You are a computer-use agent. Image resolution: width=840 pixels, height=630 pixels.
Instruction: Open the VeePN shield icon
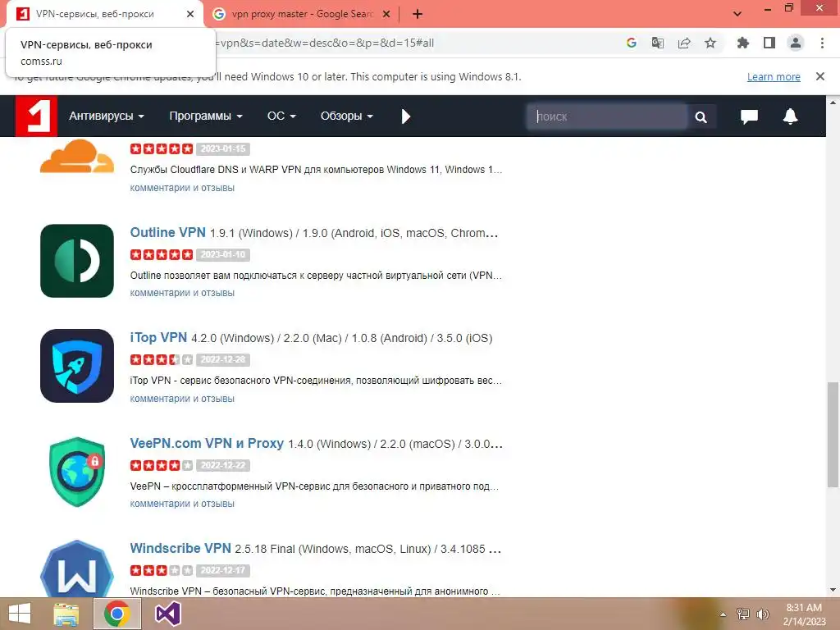pos(77,472)
